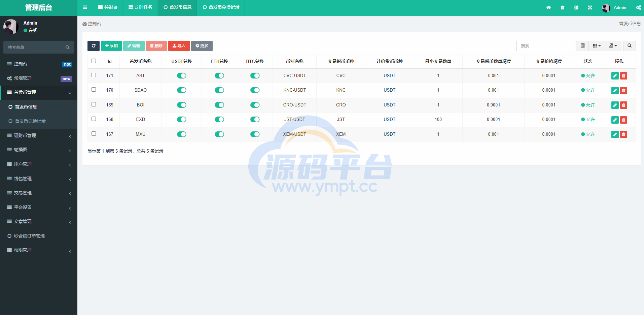The width and height of the screenshot is (644, 315).
Task: Check the checkbox for row 168
Action: [x=94, y=119]
